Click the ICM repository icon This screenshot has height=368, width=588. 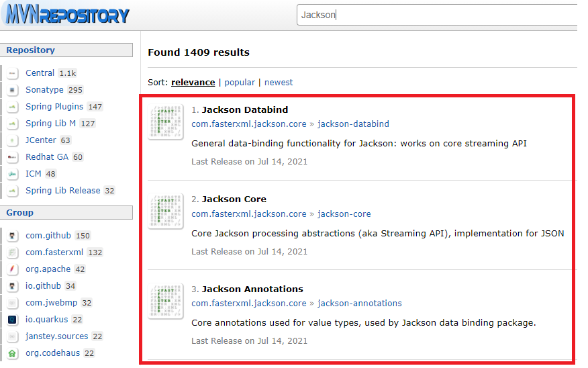tap(12, 174)
